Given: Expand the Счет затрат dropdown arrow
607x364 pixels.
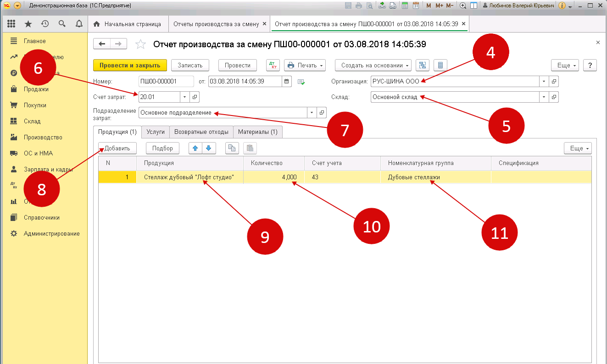Looking at the screenshot, I should coord(184,97).
